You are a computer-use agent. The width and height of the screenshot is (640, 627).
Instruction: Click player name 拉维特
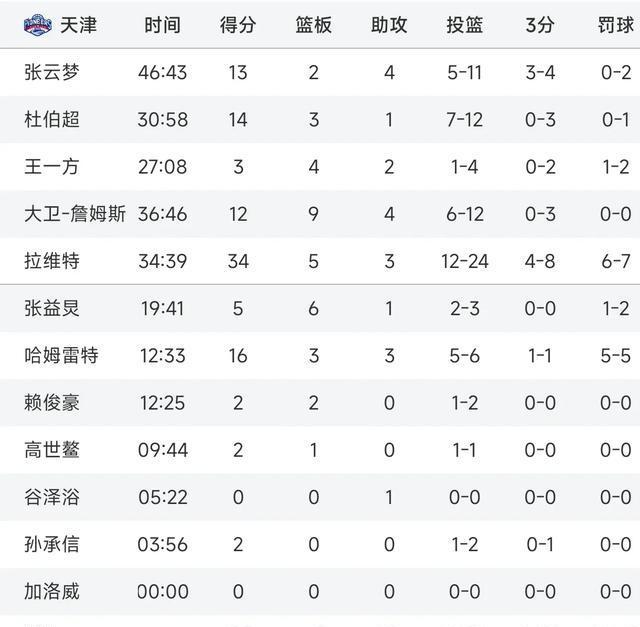pyautogui.click(x=52, y=261)
